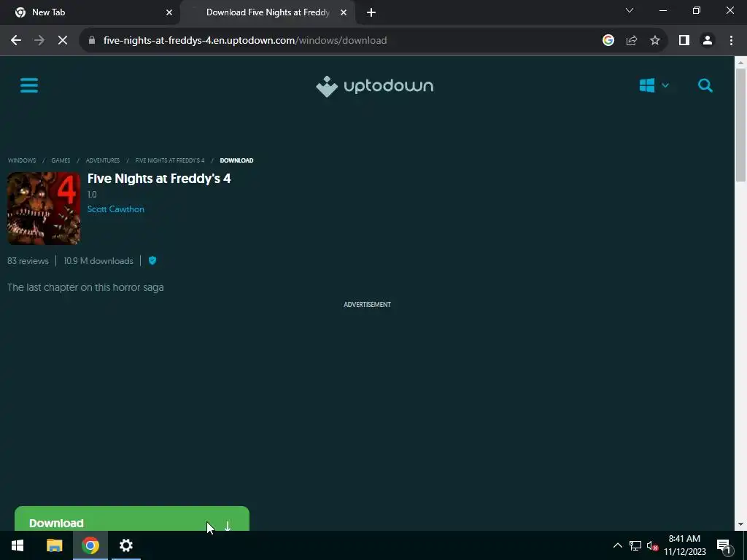Click the Chrome taskbar icon

coord(90,545)
